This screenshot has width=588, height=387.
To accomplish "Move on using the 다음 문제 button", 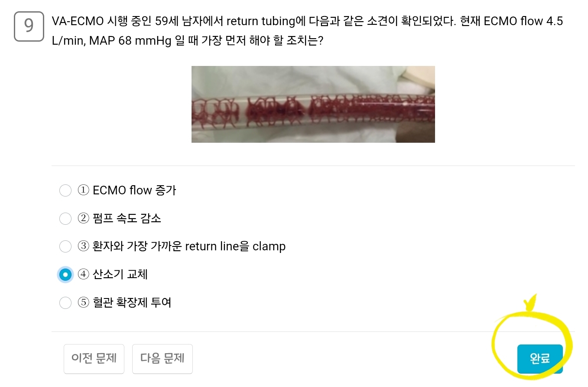I will tap(162, 359).
